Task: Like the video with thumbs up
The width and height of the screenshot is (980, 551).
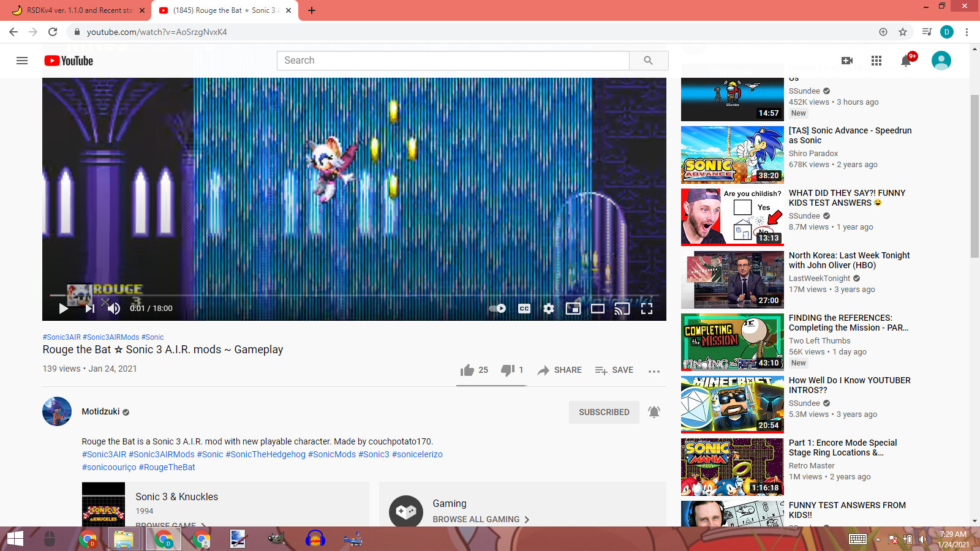Action: point(468,370)
